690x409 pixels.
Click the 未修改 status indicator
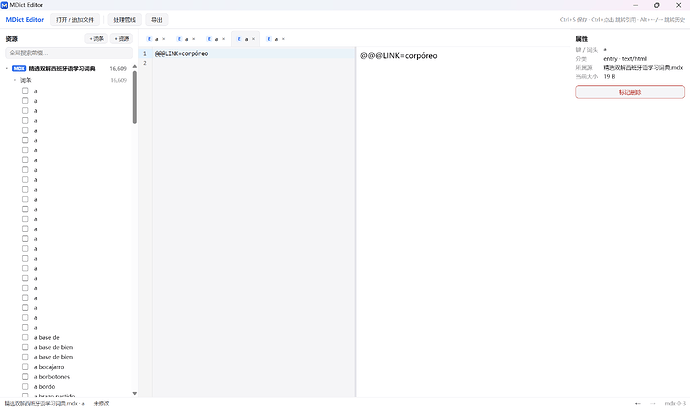pyautogui.click(x=101, y=403)
